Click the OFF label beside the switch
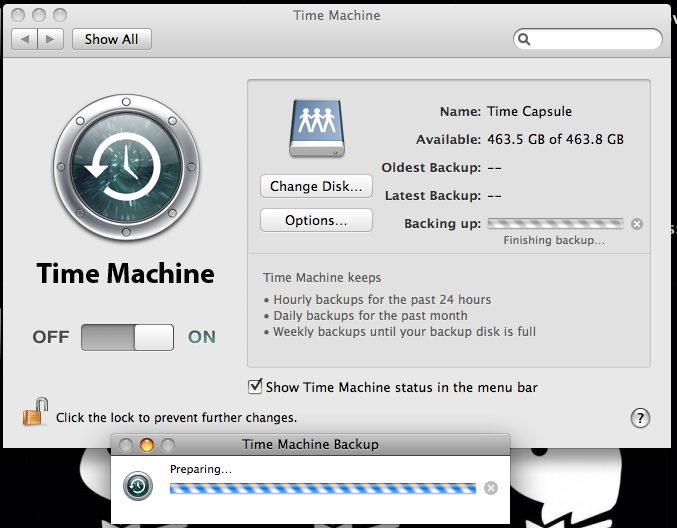The image size is (677, 528). click(x=51, y=337)
